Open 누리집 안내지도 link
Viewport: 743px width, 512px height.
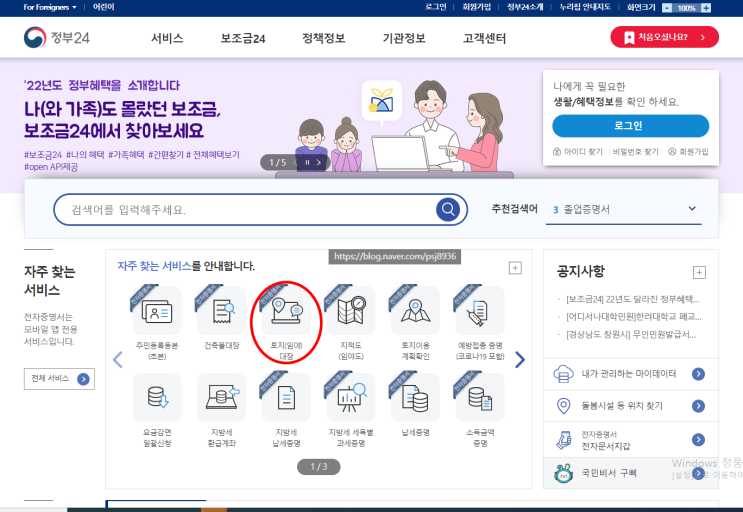(x=585, y=7)
